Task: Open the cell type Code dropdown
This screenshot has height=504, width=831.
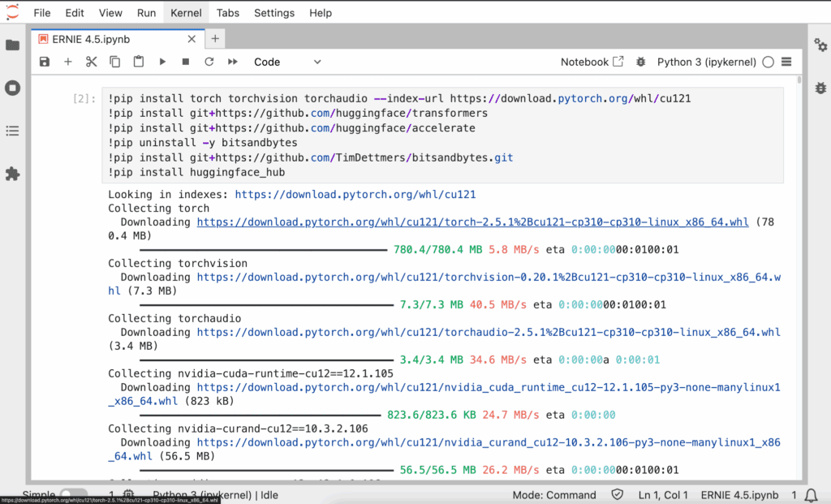Action: [x=287, y=62]
